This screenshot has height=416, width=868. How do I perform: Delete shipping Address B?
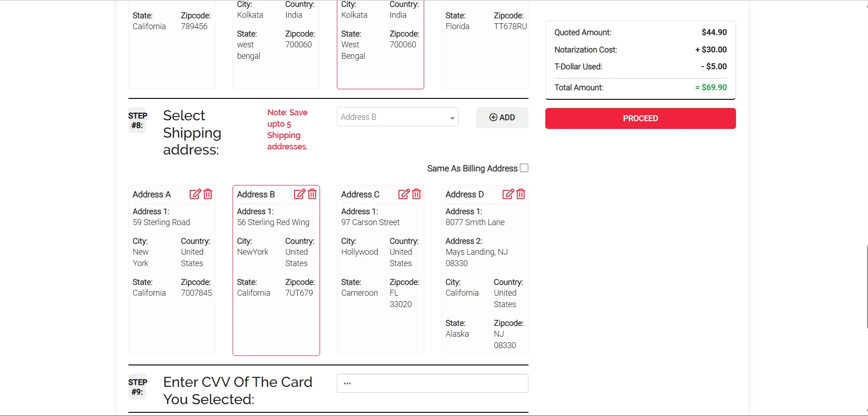coord(312,194)
